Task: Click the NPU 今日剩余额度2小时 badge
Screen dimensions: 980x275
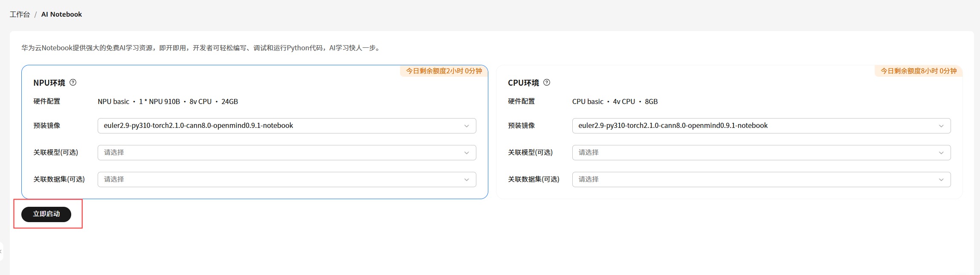Action: coord(444,71)
